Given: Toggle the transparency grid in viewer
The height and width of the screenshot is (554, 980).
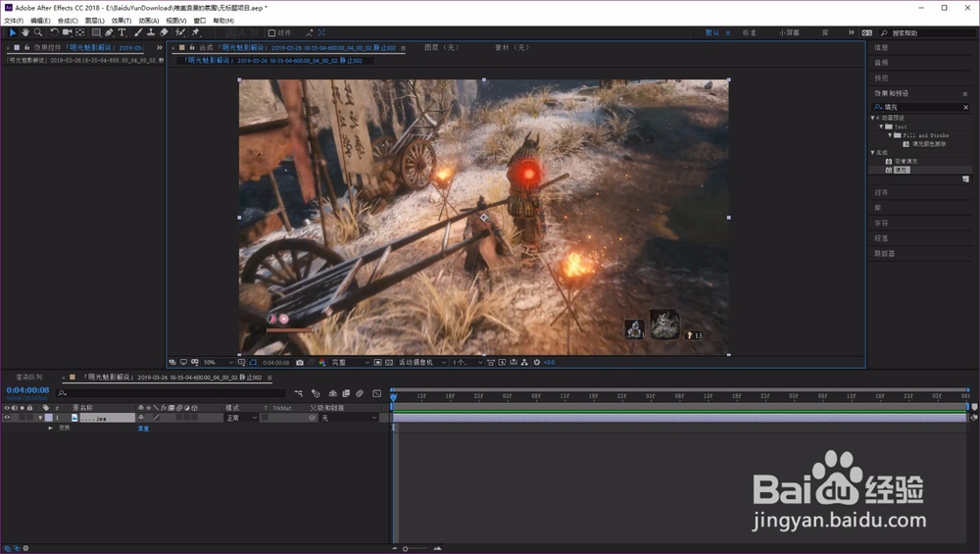Looking at the screenshot, I should pyautogui.click(x=389, y=362).
